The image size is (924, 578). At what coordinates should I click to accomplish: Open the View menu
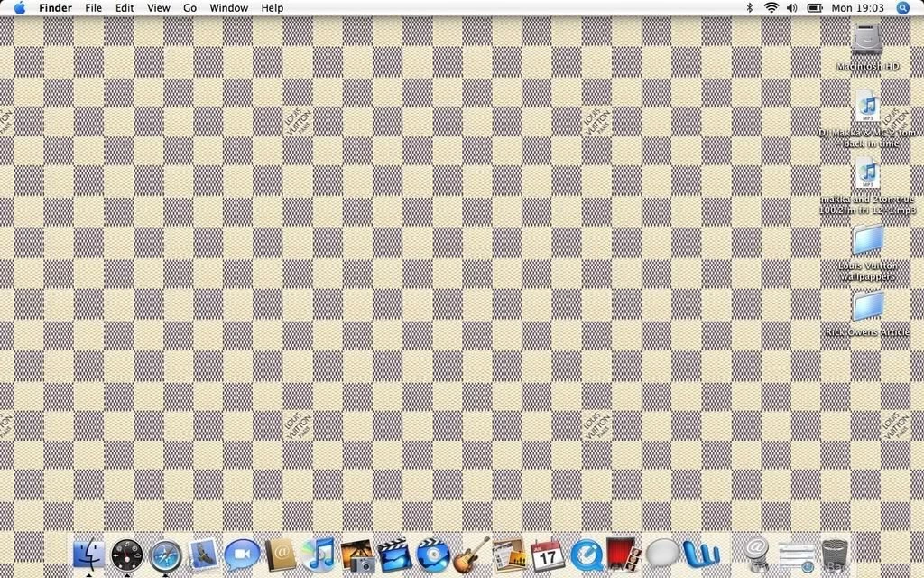point(159,7)
